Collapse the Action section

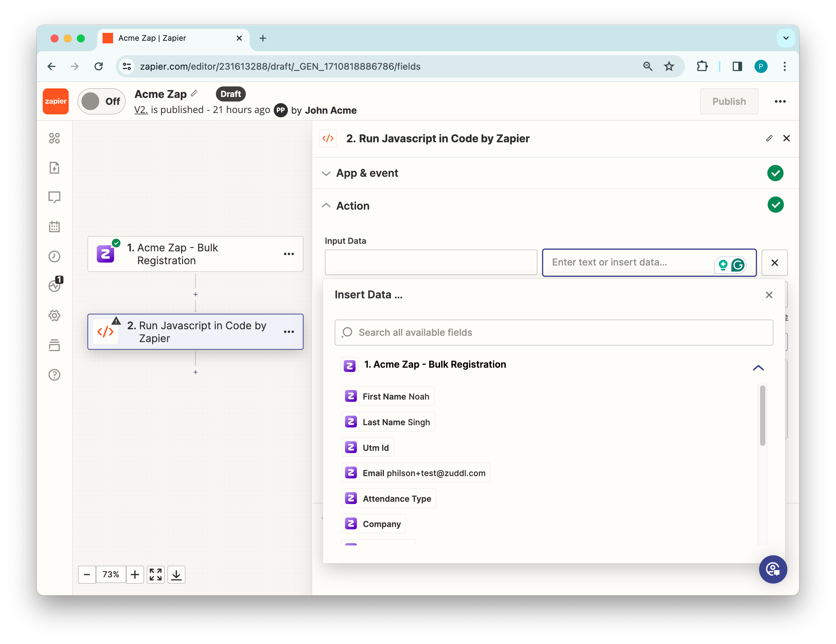pos(353,206)
